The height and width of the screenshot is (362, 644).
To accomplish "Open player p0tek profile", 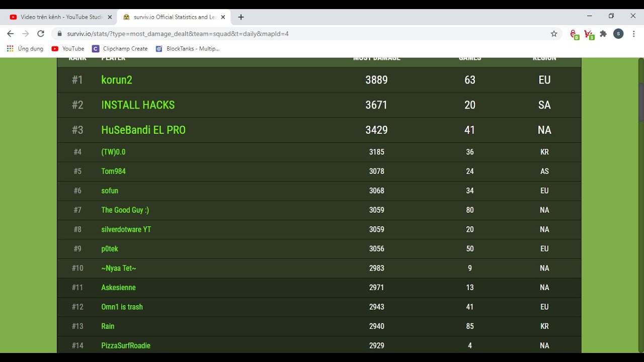I will click(110, 249).
